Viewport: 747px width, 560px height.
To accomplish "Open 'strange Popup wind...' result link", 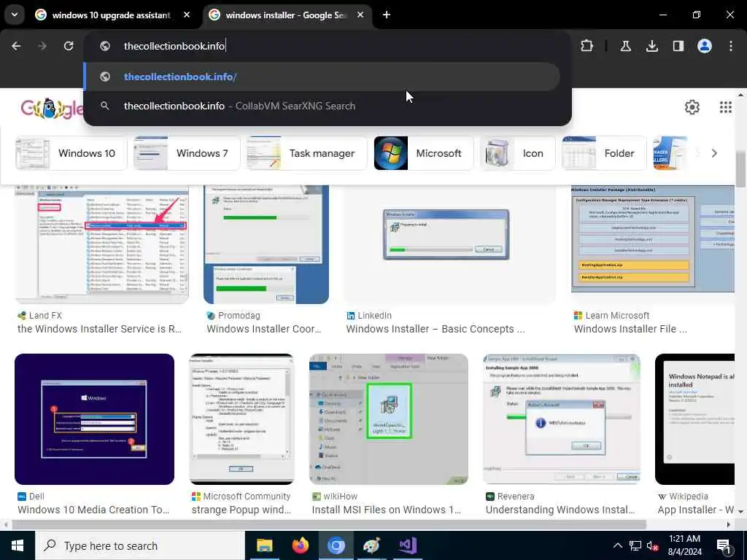I will tap(241, 510).
